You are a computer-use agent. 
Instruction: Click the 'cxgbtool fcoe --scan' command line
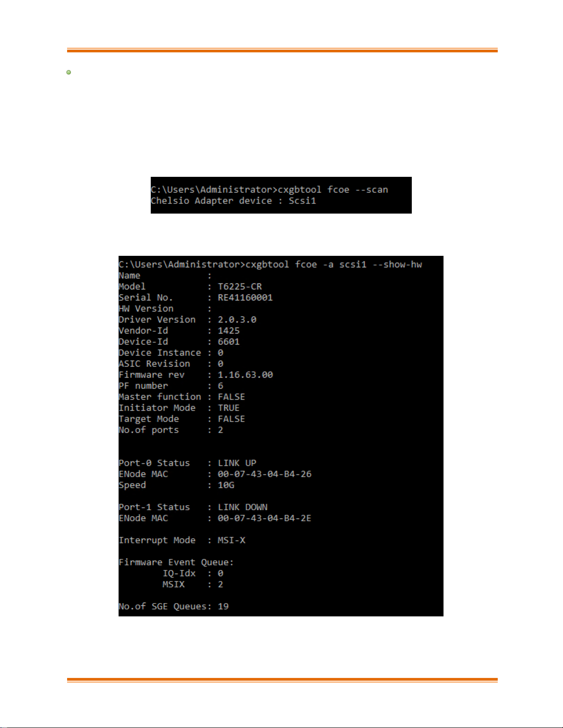tap(269, 190)
